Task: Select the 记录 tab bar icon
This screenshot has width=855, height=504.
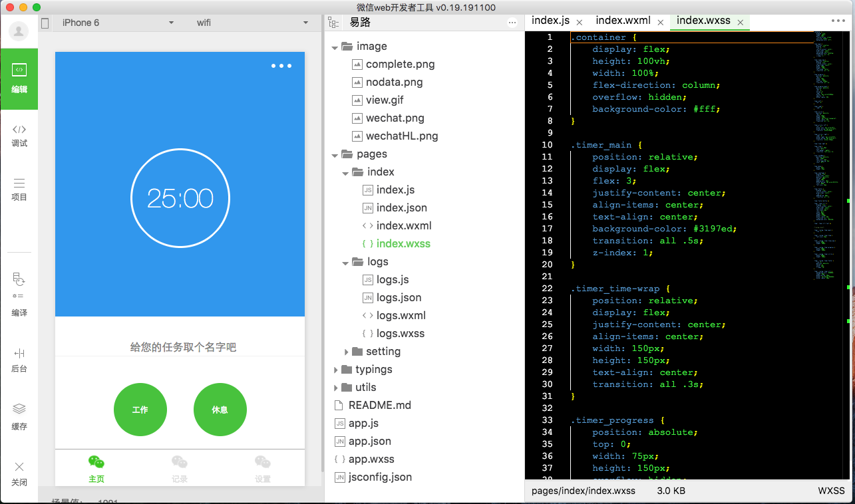Action: point(180,469)
